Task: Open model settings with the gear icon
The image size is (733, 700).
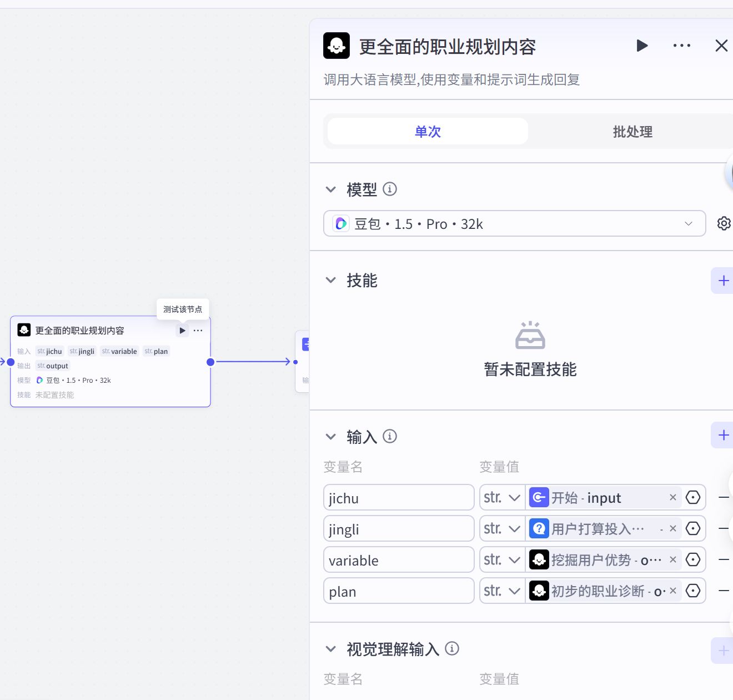Action: point(724,223)
